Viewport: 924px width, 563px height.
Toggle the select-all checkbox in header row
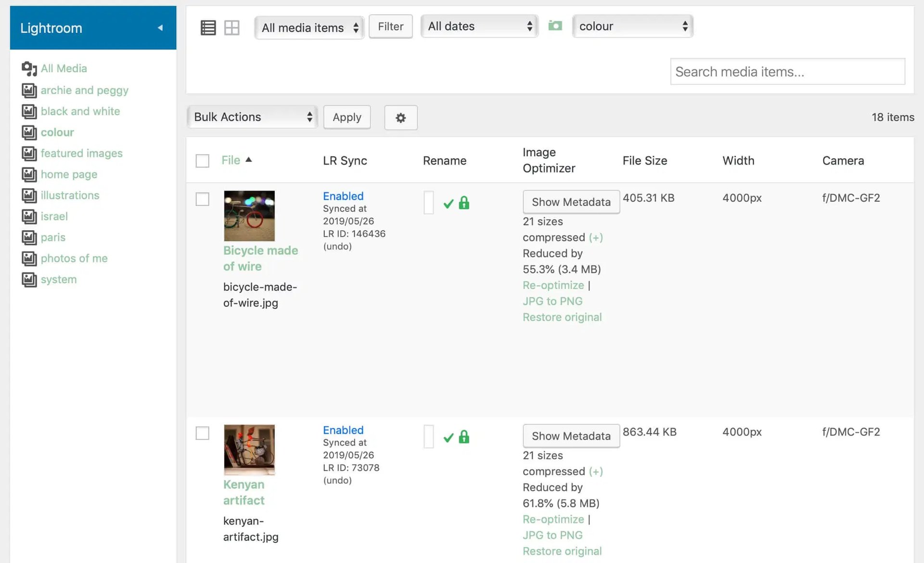point(203,160)
